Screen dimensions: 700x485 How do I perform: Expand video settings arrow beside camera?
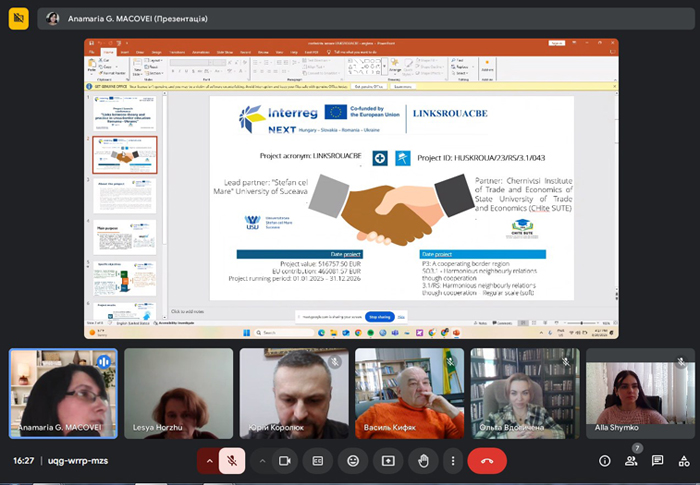point(262,461)
